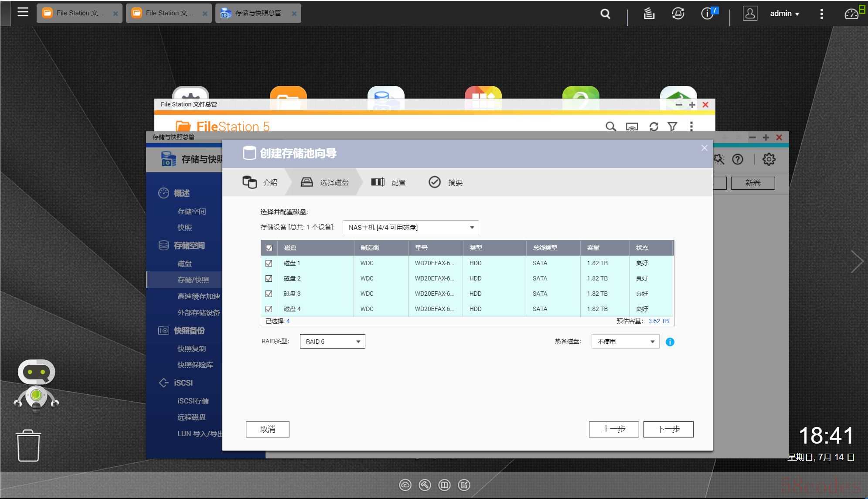
Task: Toggle the Disk 3 (磁盘 3) checkbox
Action: click(x=269, y=294)
